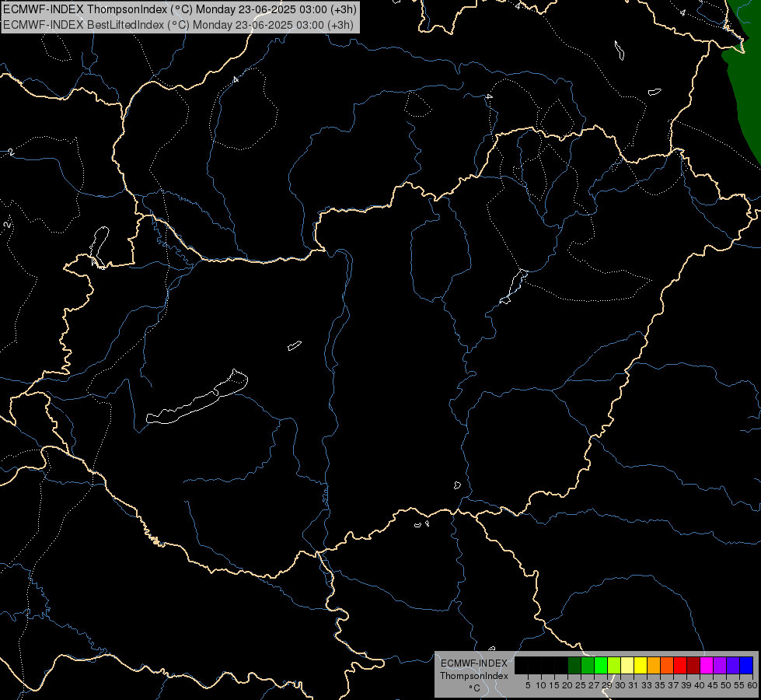The height and width of the screenshot is (700, 761).
Task: Click the legend tick label 37
Action: click(673, 685)
